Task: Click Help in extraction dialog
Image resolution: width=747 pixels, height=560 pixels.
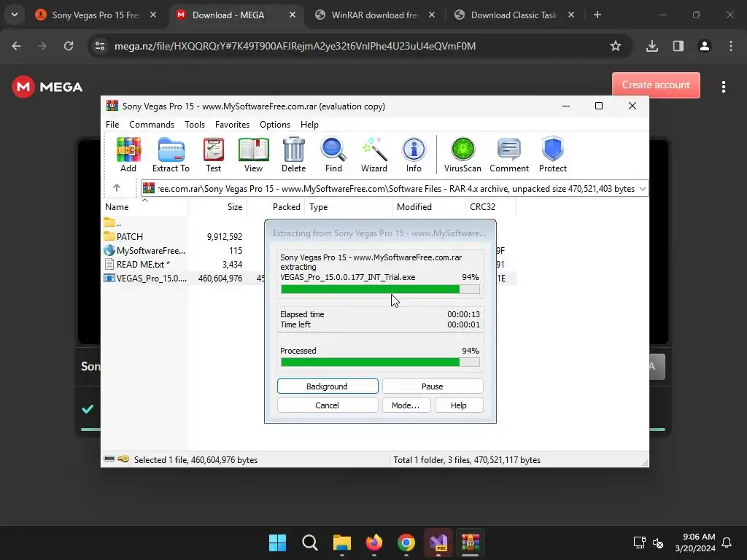Action: point(458,405)
